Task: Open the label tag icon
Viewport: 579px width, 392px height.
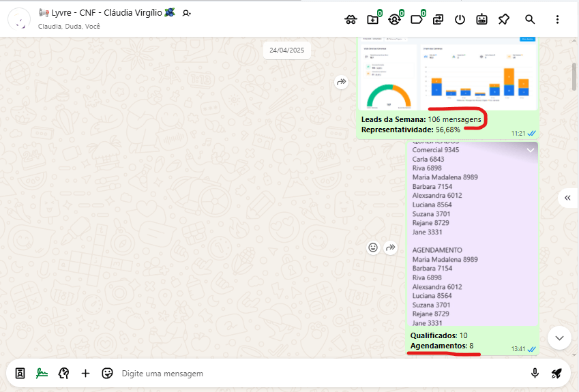Action: tap(416, 19)
